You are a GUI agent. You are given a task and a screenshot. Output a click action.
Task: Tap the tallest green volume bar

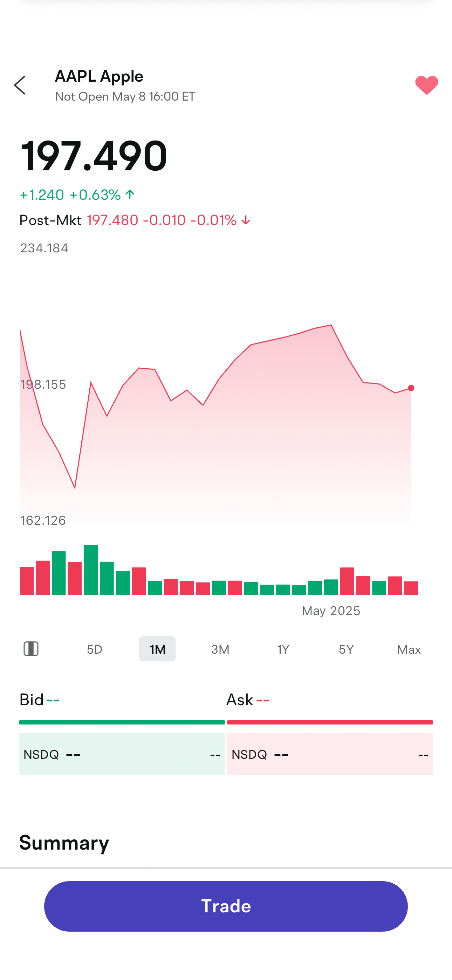[x=91, y=570]
